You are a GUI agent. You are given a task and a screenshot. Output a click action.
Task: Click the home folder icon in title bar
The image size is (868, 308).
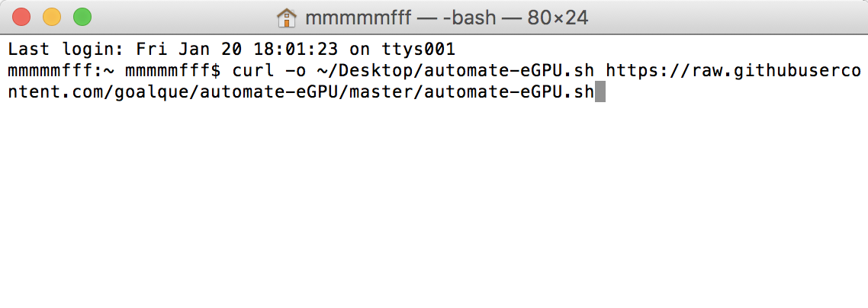tap(287, 17)
